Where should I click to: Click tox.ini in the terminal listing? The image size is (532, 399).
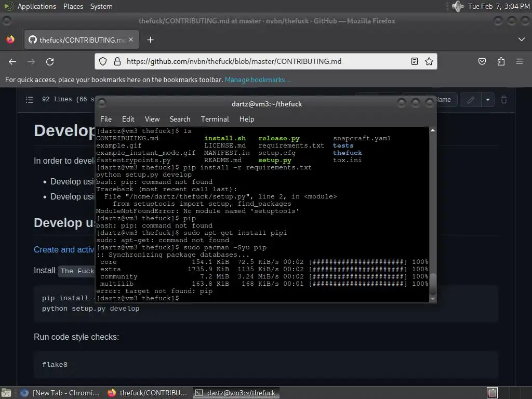347,160
